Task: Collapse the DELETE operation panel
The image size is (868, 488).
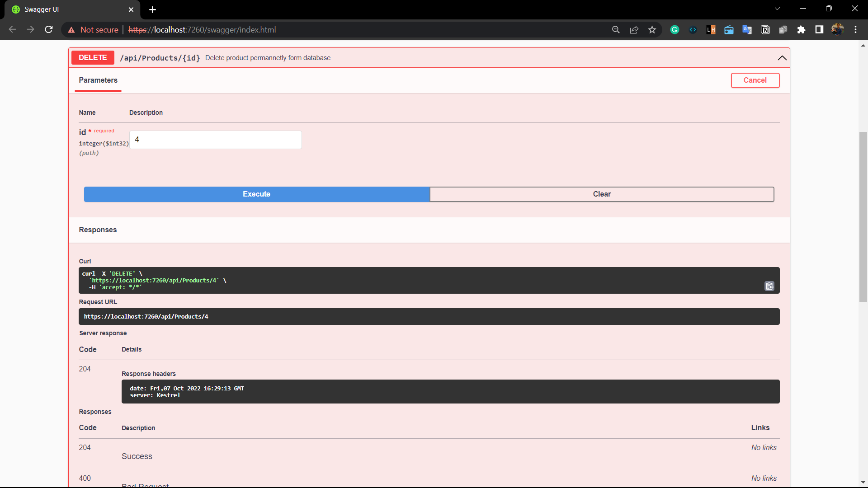Action: pos(782,58)
